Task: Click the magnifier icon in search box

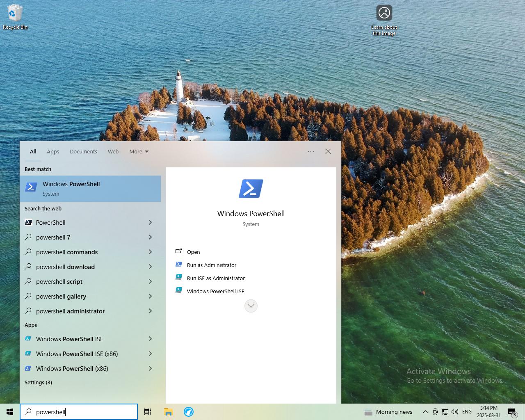Action: 28,412
